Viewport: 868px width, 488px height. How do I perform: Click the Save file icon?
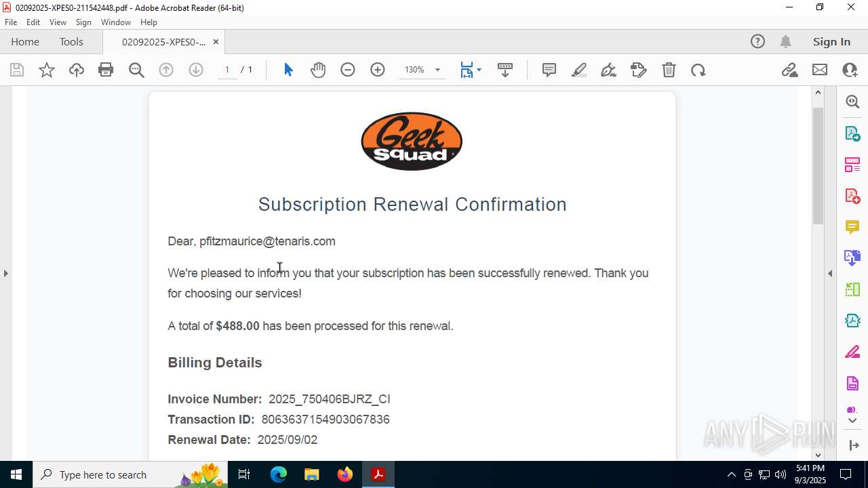click(17, 70)
